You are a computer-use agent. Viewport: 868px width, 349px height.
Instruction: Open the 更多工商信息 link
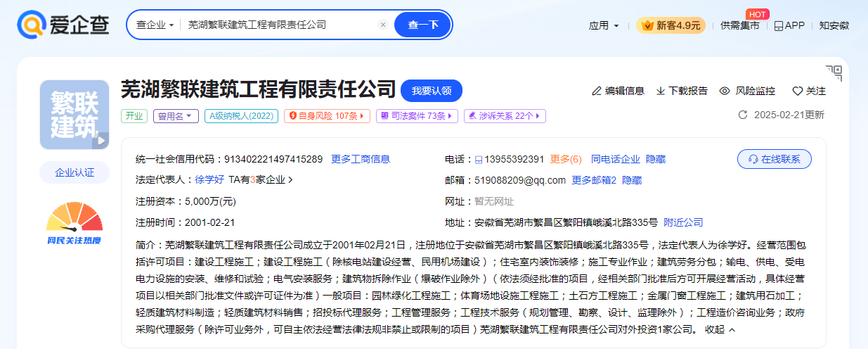click(x=361, y=159)
